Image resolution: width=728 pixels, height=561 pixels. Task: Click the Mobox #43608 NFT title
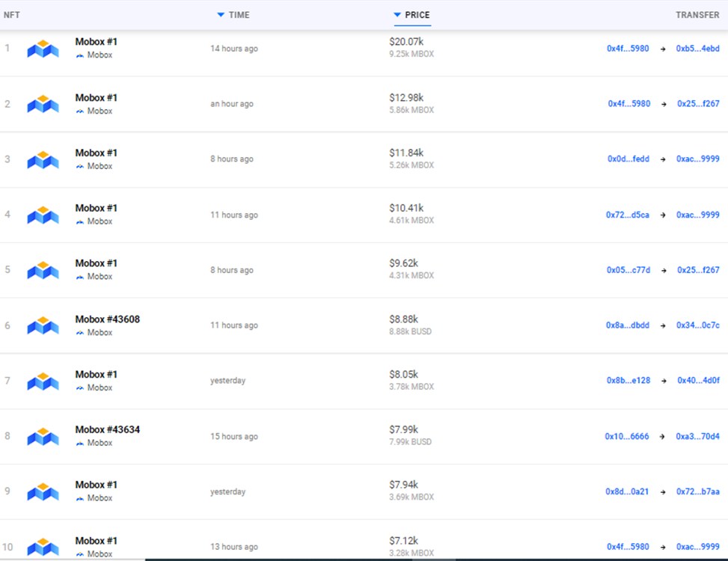pyautogui.click(x=107, y=319)
